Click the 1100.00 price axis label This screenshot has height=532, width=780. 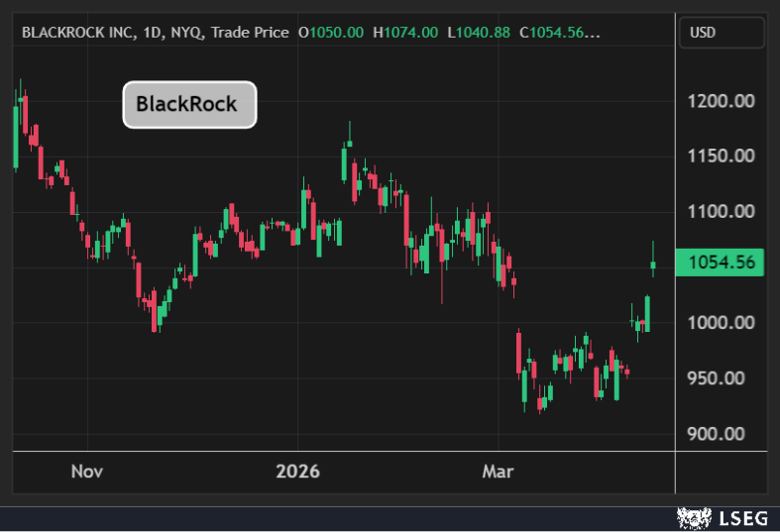pos(721,212)
